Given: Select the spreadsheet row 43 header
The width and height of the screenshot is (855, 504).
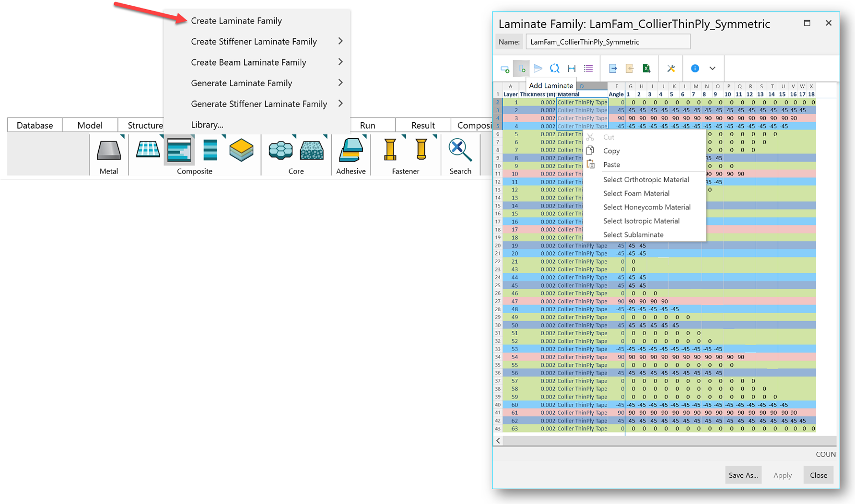Looking at the screenshot, I should 498,429.
